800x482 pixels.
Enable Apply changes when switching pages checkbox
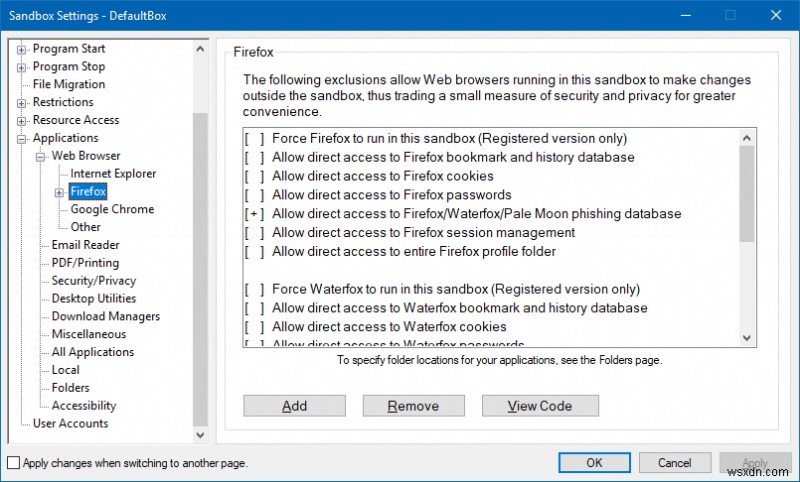[13, 463]
